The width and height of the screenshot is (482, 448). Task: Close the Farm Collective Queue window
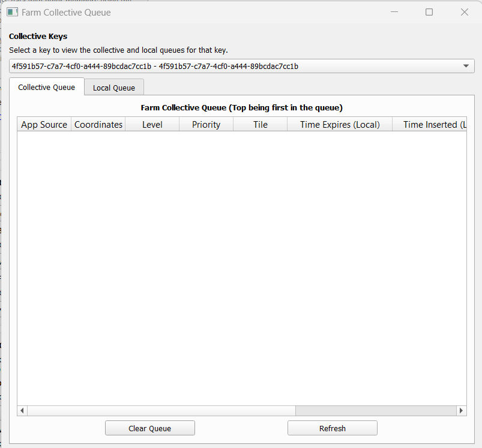(x=464, y=12)
